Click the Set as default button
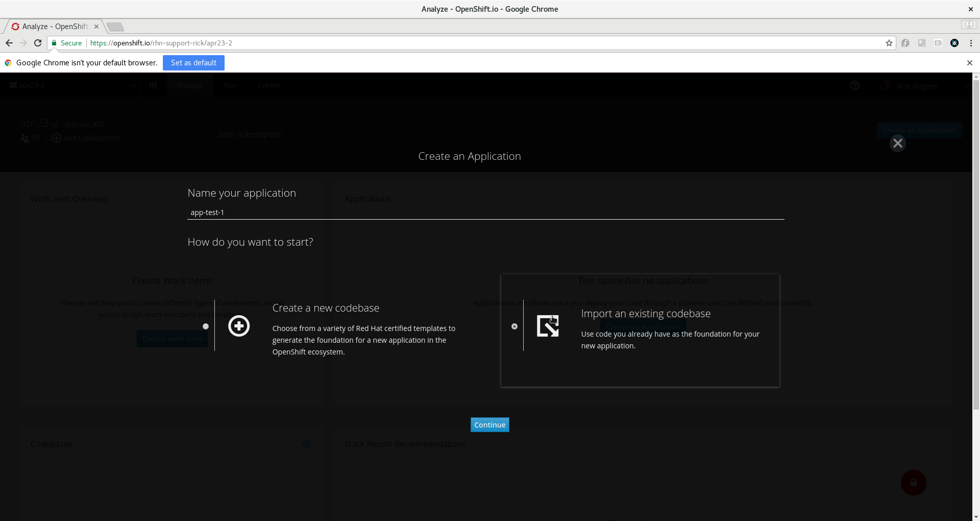The height and width of the screenshot is (521, 980). tap(193, 62)
